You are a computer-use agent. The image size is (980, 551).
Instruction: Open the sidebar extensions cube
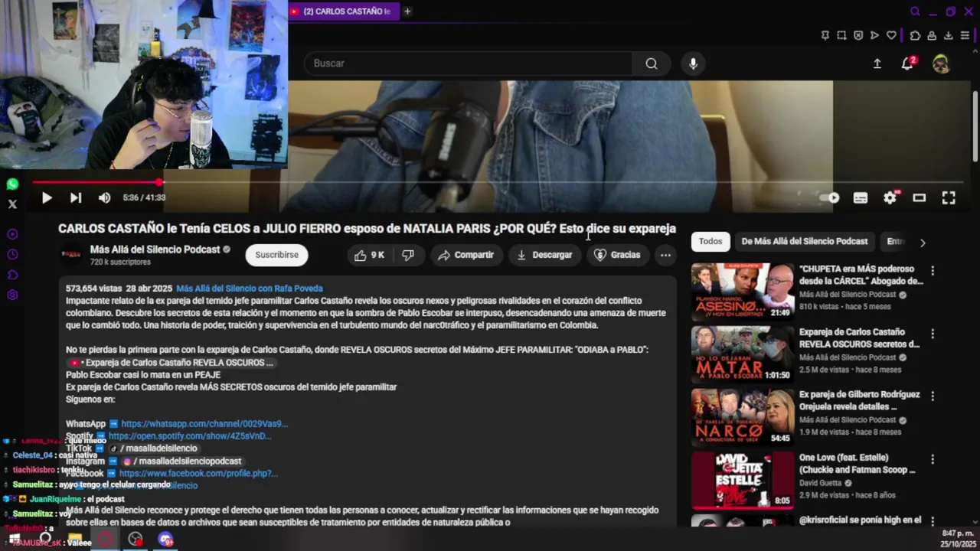pos(12,275)
